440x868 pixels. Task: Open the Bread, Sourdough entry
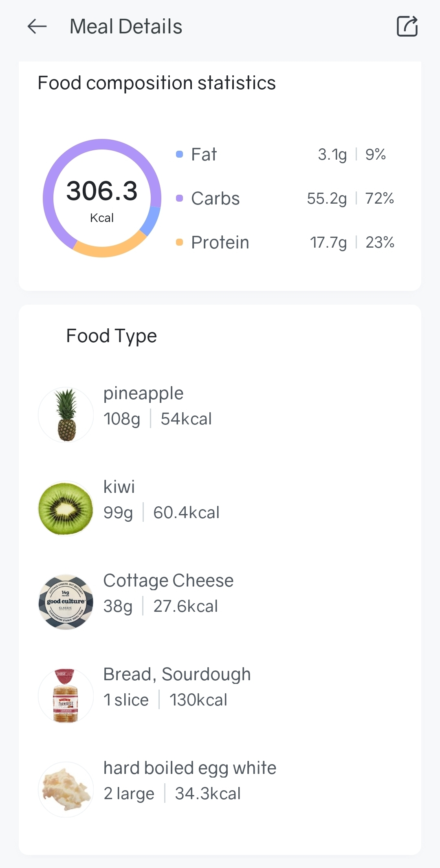tap(177, 675)
